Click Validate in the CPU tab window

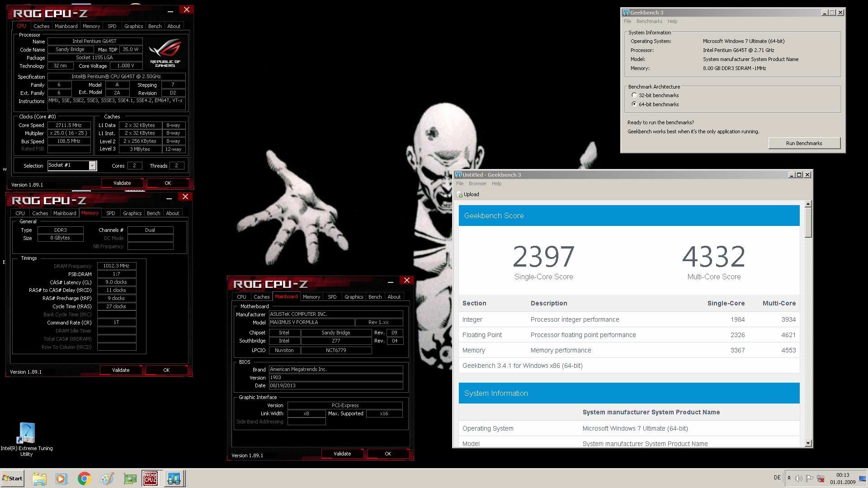pos(122,183)
